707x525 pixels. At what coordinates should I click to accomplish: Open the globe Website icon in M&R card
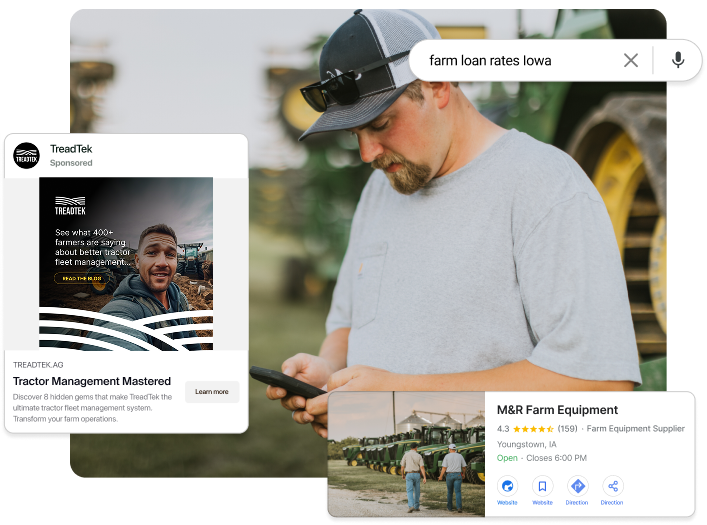(x=507, y=486)
